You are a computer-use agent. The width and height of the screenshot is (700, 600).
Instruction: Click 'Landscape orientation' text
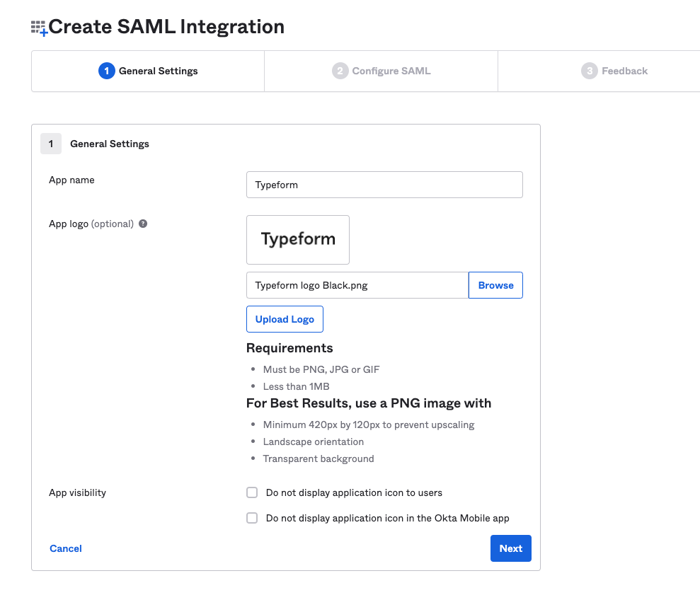point(314,442)
